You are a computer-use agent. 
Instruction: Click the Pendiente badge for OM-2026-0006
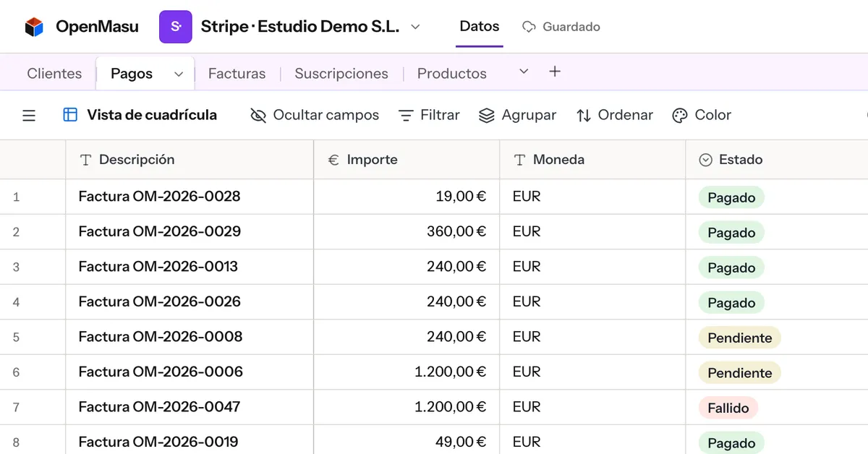click(x=739, y=373)
